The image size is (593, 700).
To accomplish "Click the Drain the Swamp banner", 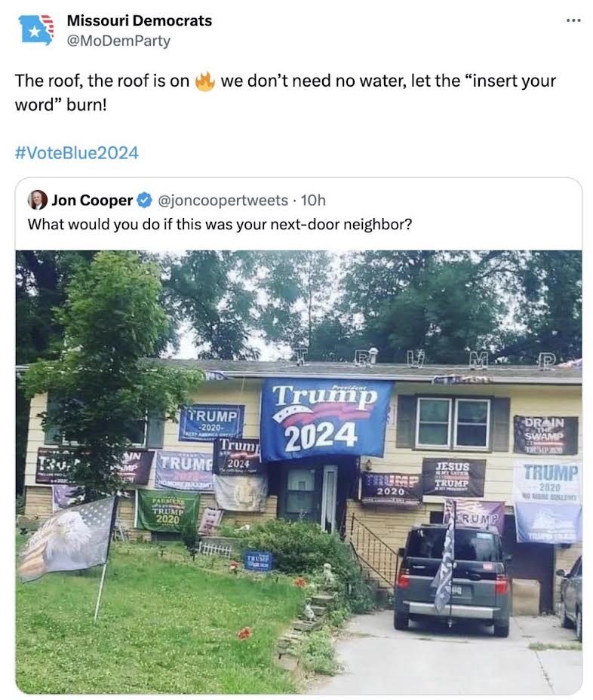I will [x=545, y=434].
